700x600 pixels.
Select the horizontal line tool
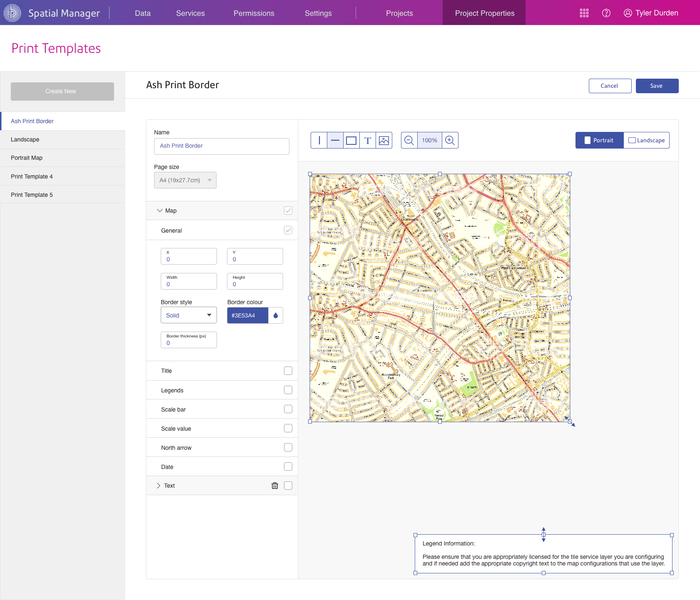[x=335, y=140]
